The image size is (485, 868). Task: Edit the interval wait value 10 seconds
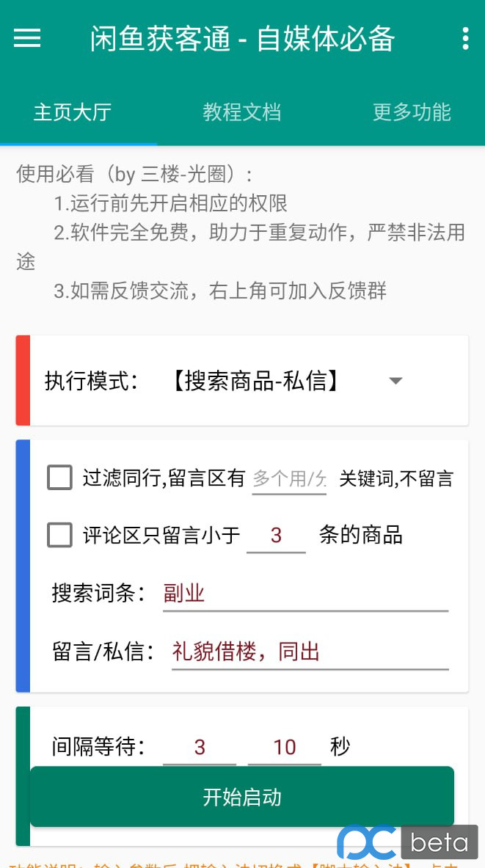[x=285, y=746]
